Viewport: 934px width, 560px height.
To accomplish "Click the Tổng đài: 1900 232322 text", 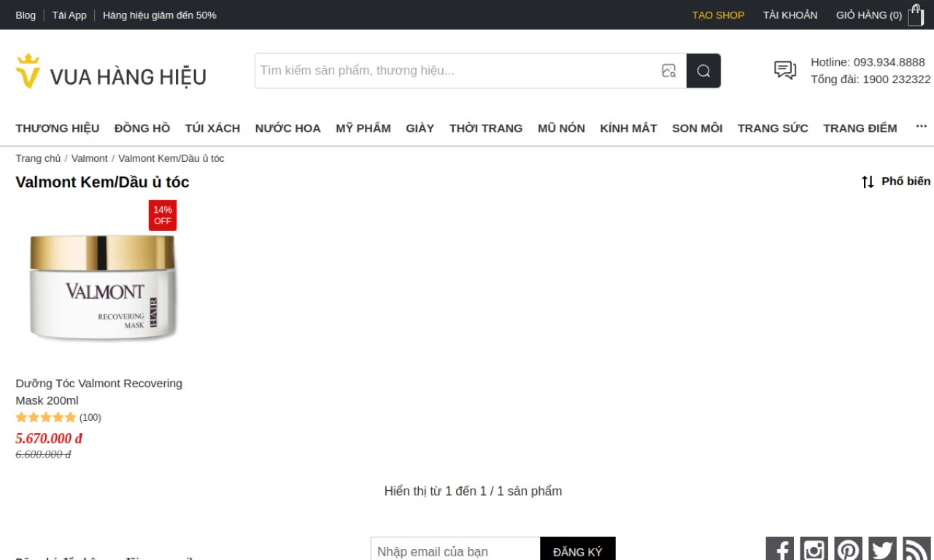I will 871,79.
